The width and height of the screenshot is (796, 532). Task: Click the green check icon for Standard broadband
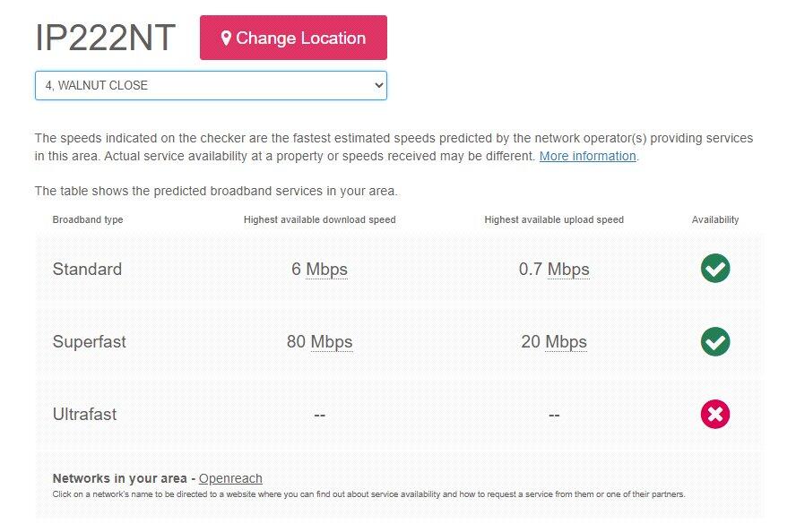pyautogui.click(x=715, y=269)
